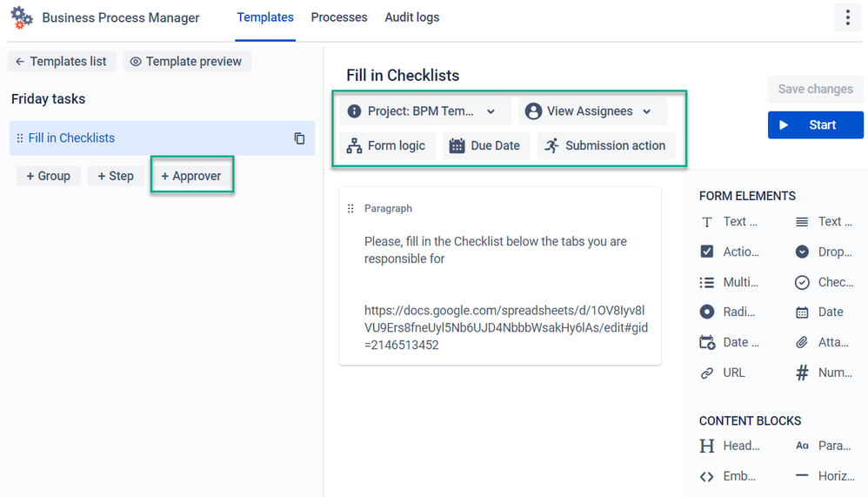Open the three-dot more options menu
868x497 pixels.
[847, 17]
